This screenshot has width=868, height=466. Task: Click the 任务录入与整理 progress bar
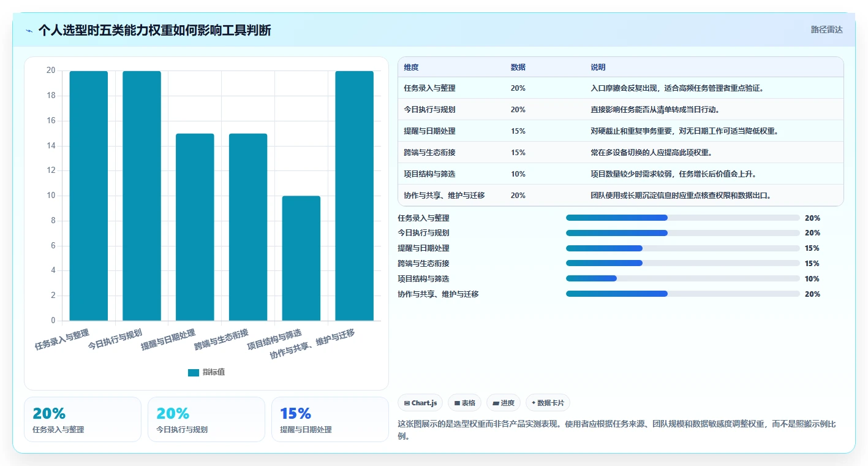[x=683, y=218]
